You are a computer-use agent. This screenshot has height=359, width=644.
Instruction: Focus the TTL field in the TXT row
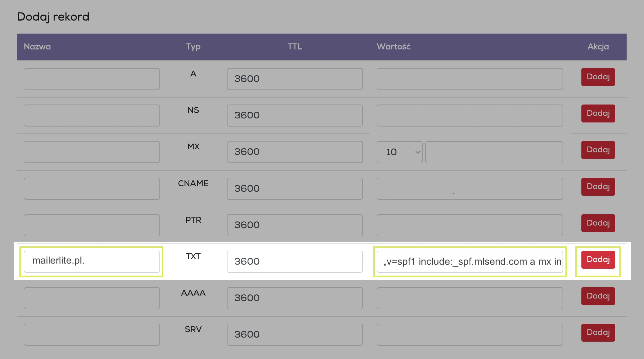[294, 262]
